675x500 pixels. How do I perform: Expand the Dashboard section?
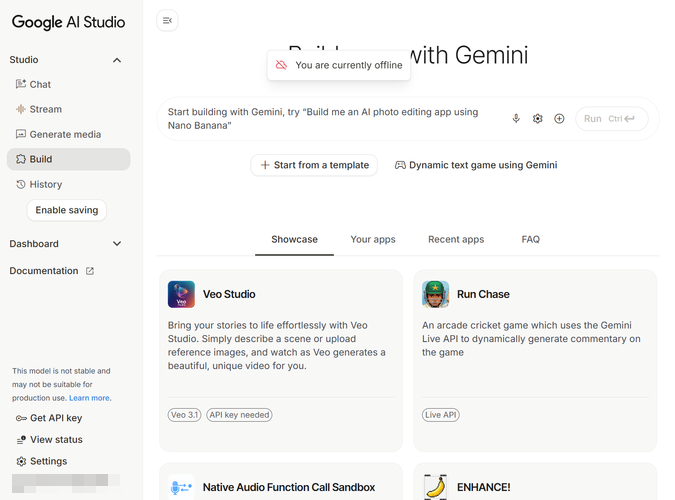pyautogui.click(x=117, y=244)
